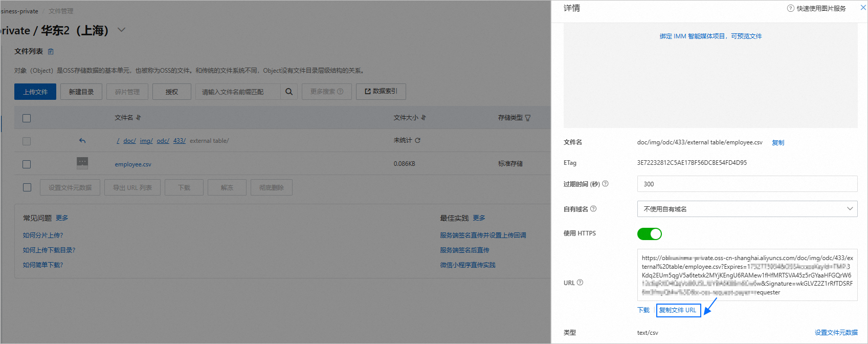The image size is (868, 344).
Task: Open 微信小程序直传实践 link
Action: (468, 265)
